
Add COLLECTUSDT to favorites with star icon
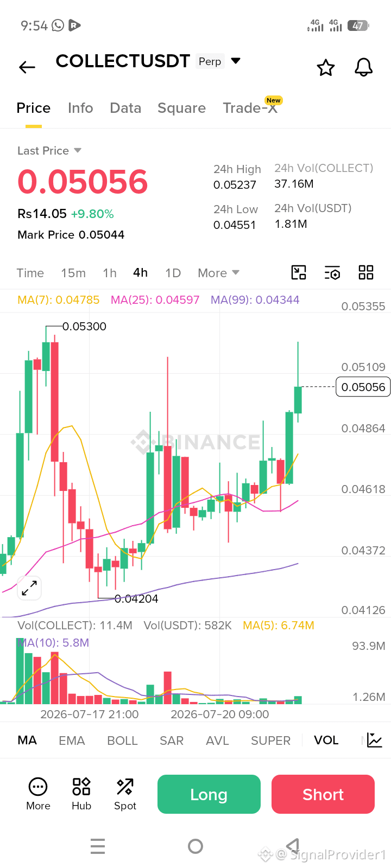pyautogui.click(x=326, y=68)
